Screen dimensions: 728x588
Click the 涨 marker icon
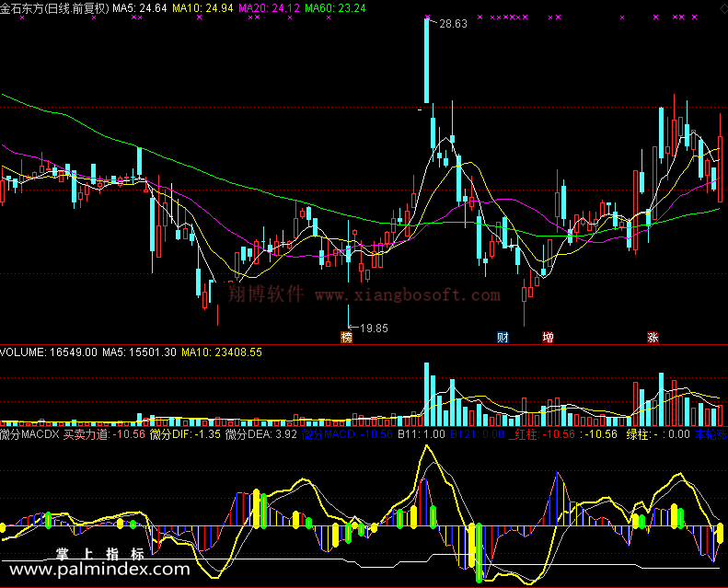[x=653, y=338]
